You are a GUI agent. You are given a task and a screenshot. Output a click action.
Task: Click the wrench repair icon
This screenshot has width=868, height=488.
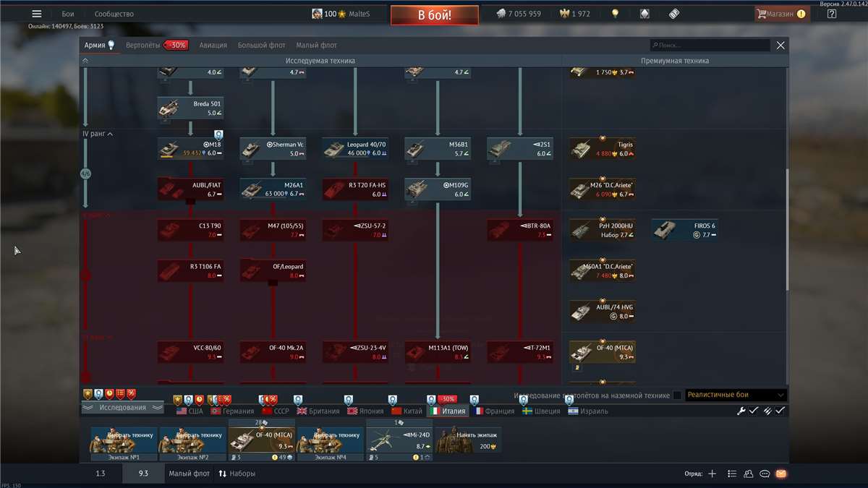click(x=741, y=411)
